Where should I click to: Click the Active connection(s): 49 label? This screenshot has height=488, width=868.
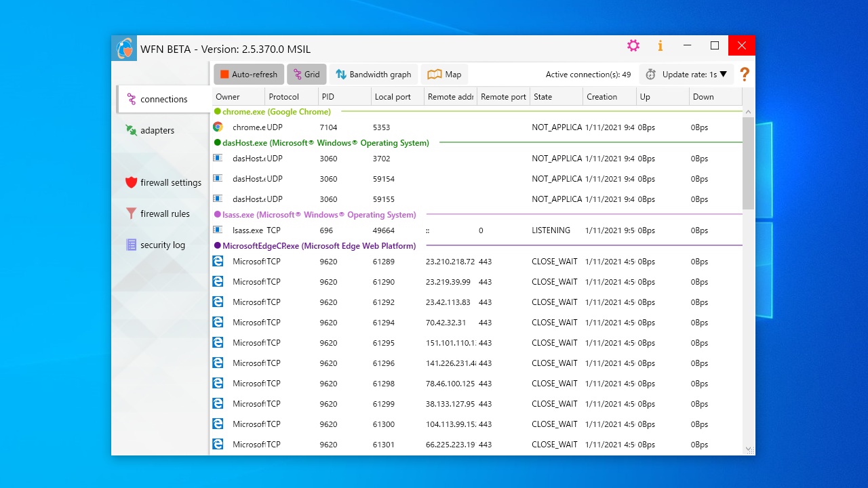(589, 75)
